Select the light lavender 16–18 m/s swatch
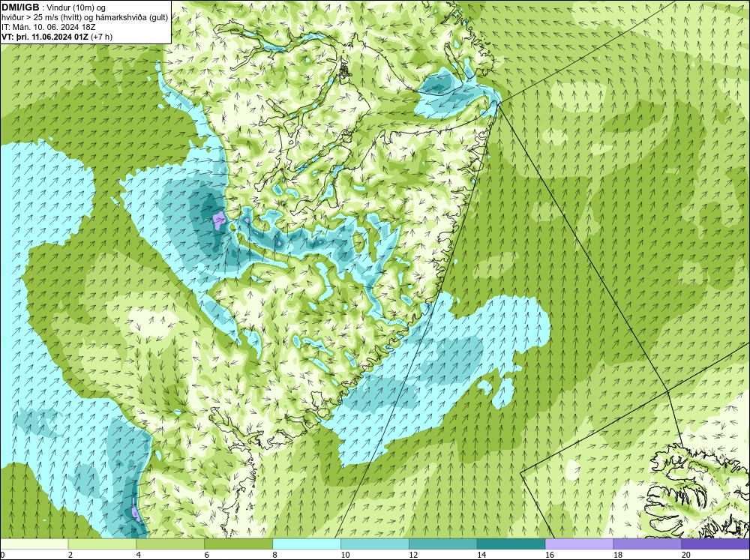Image resolution: width=750 pixels, height=560 pixels. 579,544
